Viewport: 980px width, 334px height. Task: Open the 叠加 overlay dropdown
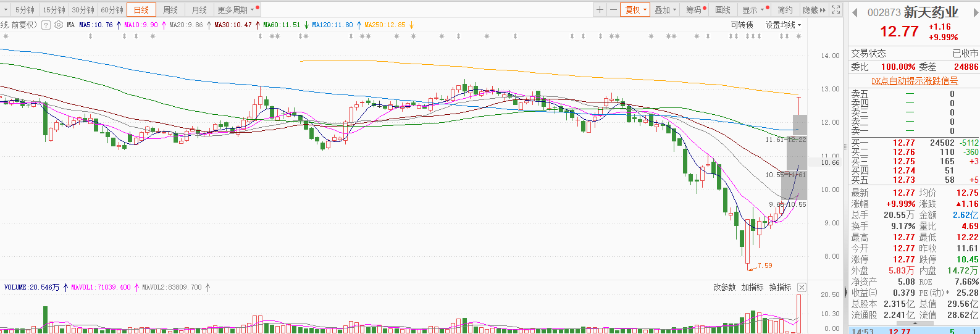point(666,10)
